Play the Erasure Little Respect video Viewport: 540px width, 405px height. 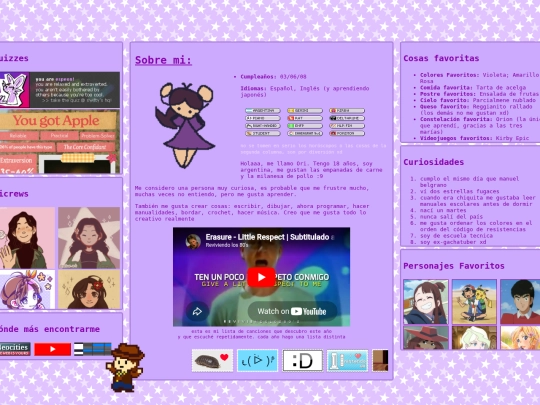pos(261,277)
